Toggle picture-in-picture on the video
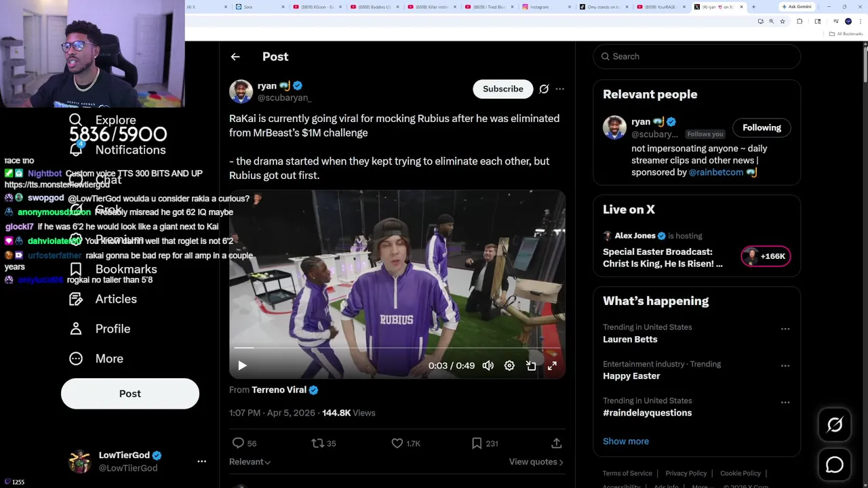 tap(531, 366)
